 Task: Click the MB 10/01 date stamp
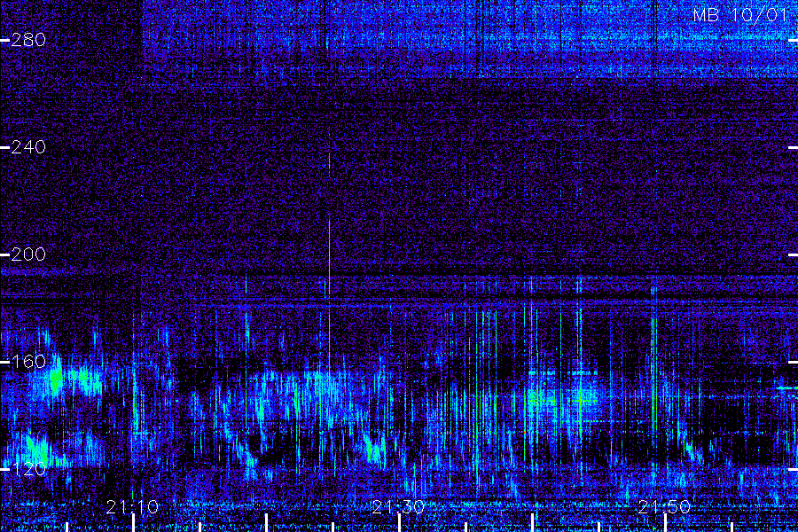click(740, 15)
